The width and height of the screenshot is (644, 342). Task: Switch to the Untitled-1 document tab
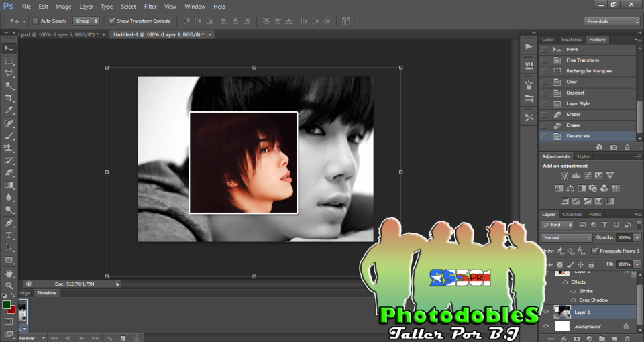point(158,34)
